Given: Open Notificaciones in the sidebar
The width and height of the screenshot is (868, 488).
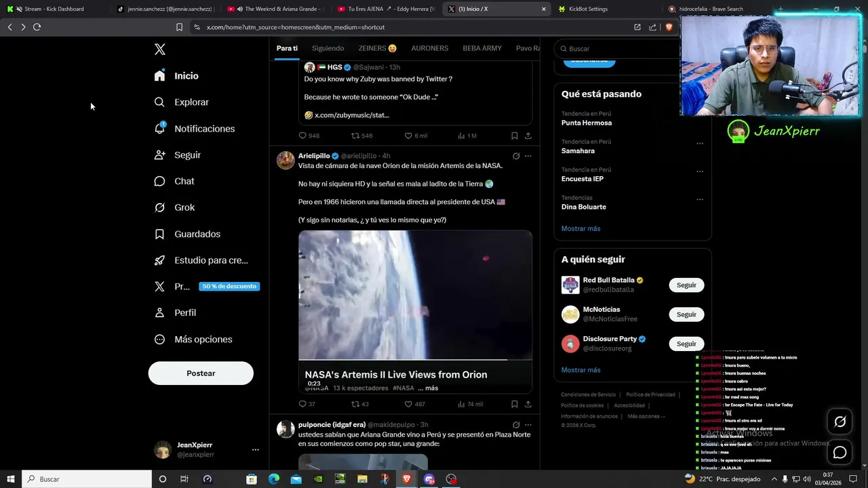Looking at the screenshot, I should pos(194,129).
